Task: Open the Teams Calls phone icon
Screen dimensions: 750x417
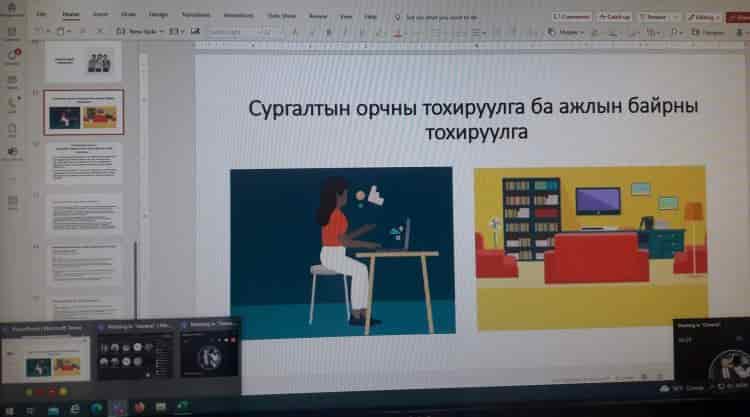Action: 12,105
